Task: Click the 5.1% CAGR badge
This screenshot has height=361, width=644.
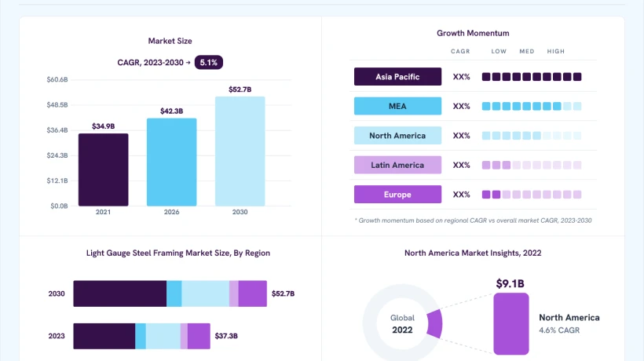Action: click(x=209, y=62)
